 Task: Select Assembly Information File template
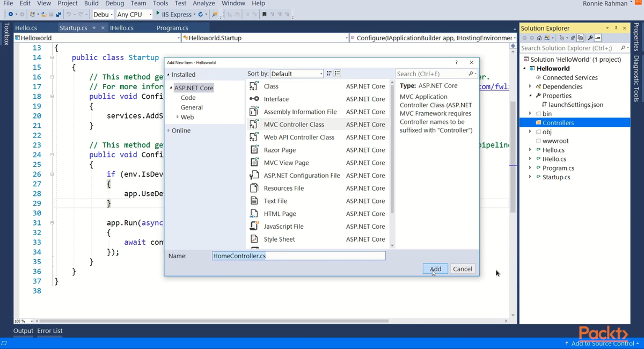[318, 112]
